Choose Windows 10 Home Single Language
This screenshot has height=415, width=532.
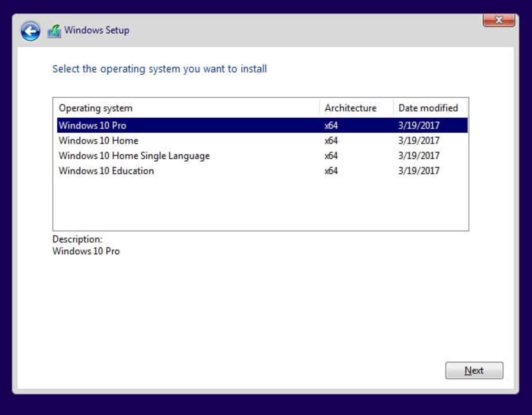click(262, 156)
